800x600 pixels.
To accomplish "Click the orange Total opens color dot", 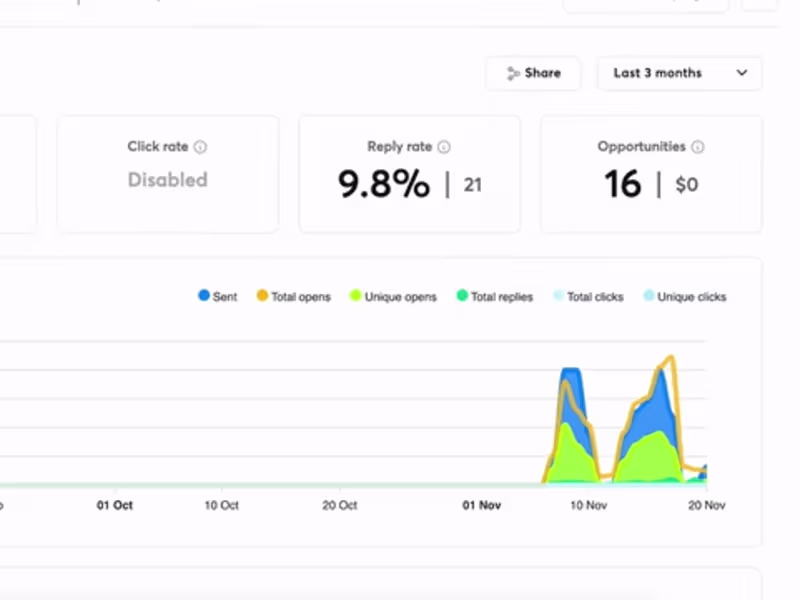I will [262, 295].
